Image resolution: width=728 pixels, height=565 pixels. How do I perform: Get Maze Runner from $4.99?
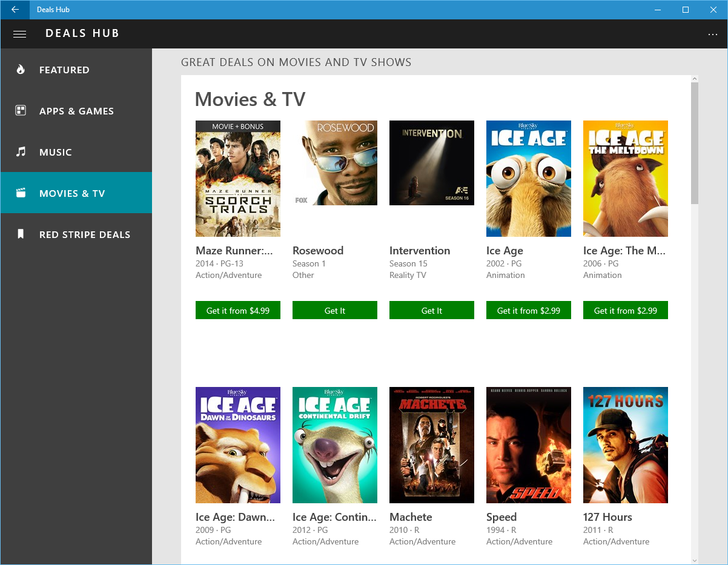click(237, 310)
